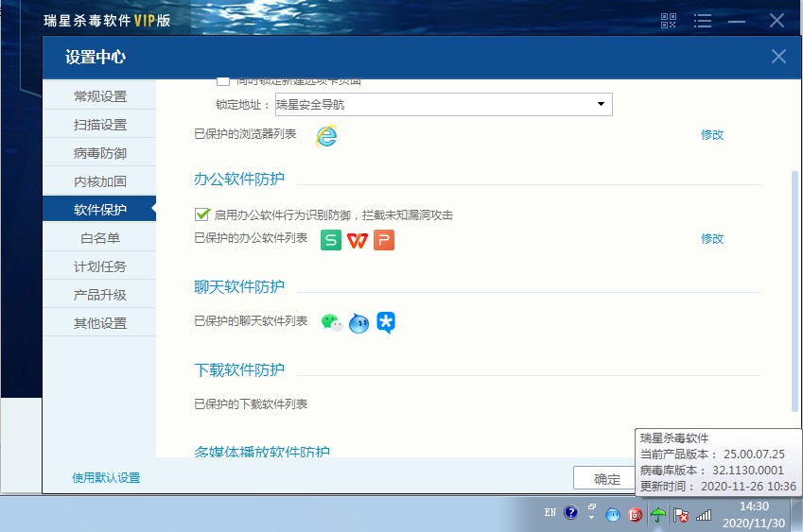
Task: Open Rising green umbrella tray icon
Action: click(x=658, y=515)
